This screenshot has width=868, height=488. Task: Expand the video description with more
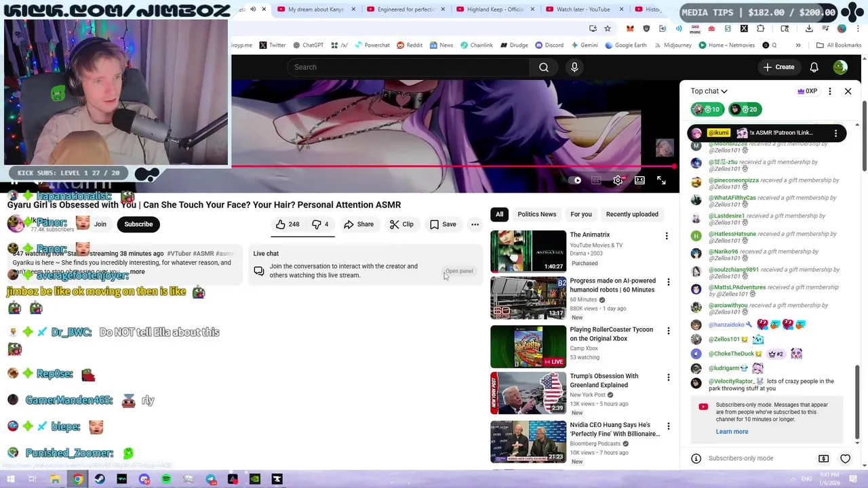point(137,272)
